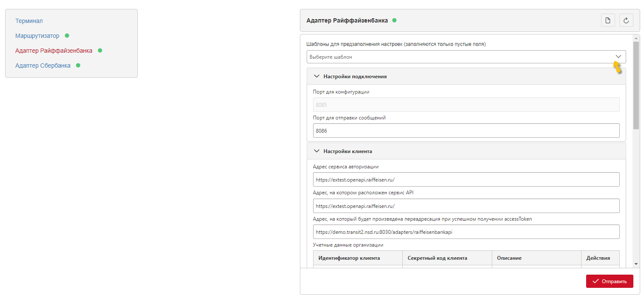644x301 pixels.
Task: Click the green status dot beside Адаптер Сбербанка
Action: tap(78, 65)
